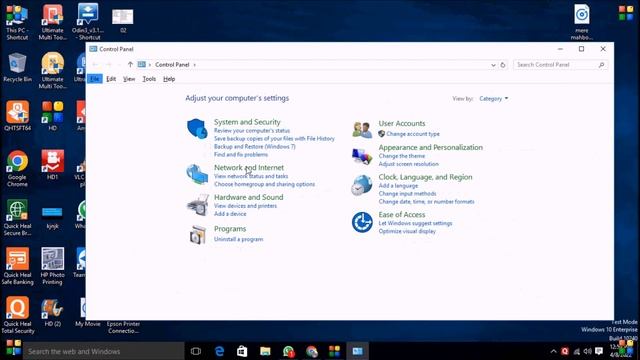Click the Back navigation arrow

click(95, 64)
